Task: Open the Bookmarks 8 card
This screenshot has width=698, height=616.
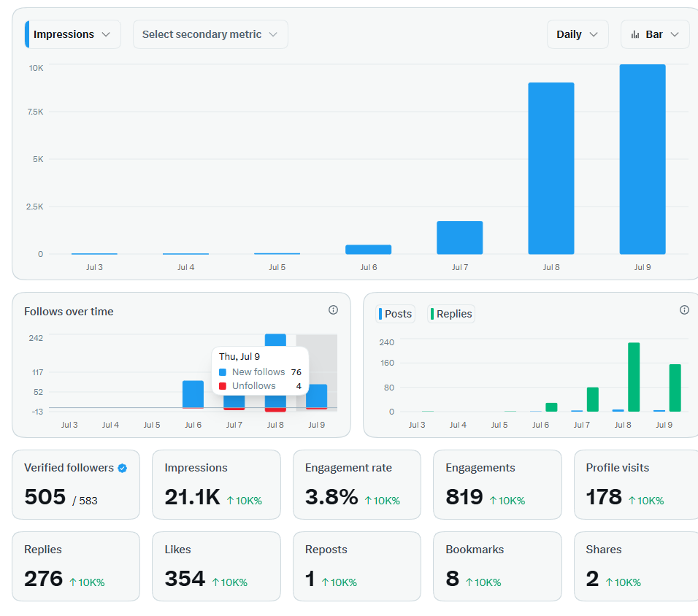Action: (497, 566)
